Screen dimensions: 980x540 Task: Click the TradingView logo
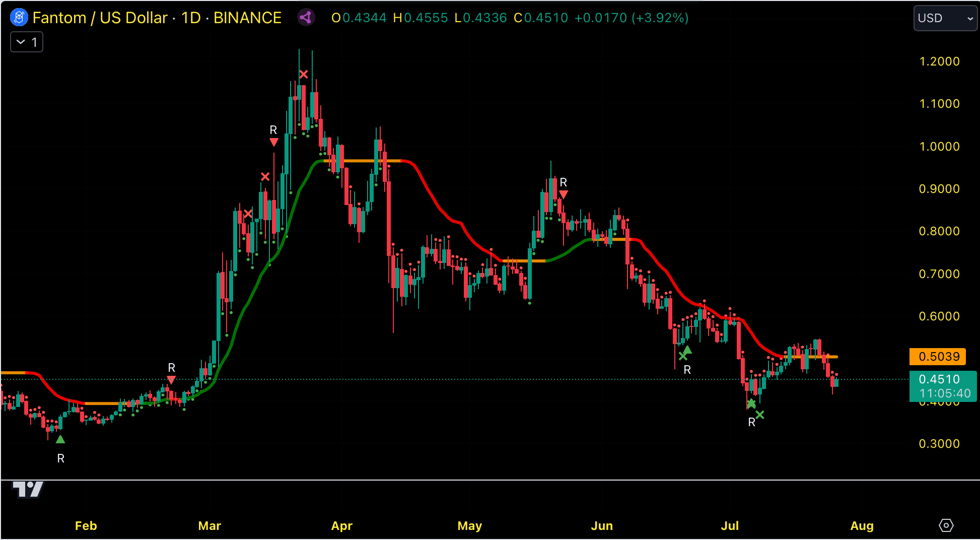coord(28,489)
